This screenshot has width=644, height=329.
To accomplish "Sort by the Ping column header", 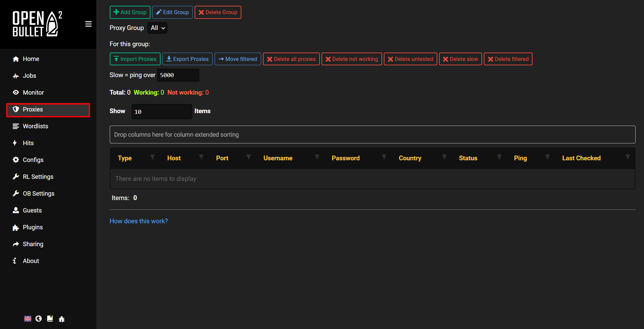I will pos(520,158).
